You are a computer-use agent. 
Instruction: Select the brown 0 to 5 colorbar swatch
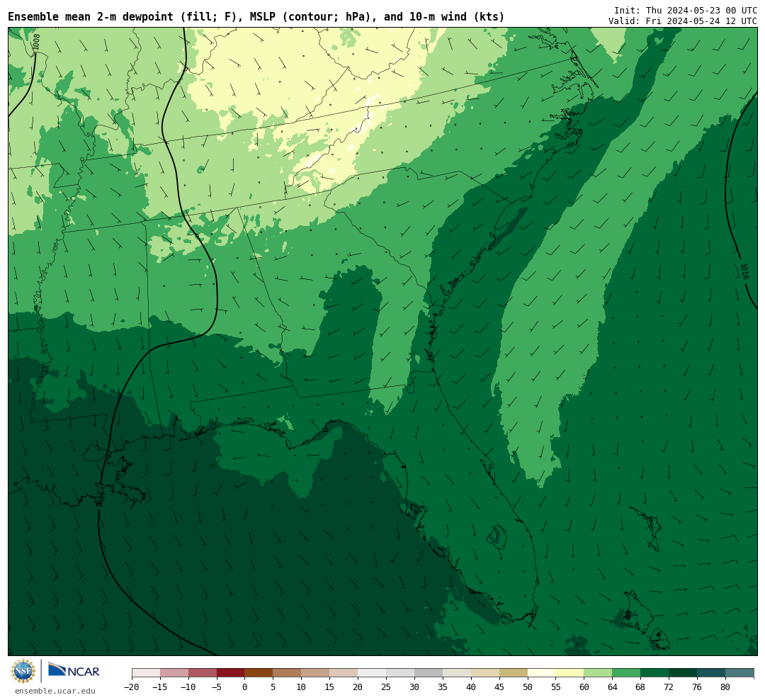coord(259,673)
